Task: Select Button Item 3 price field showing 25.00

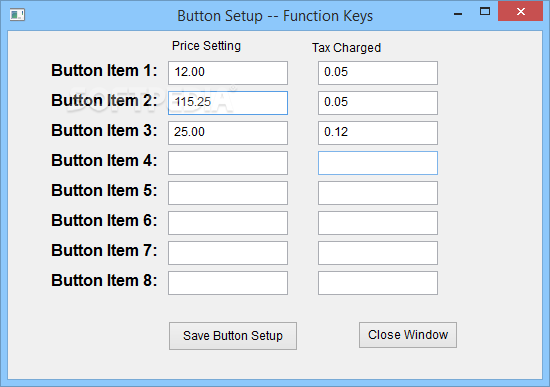Action: (x=228, y=133)
